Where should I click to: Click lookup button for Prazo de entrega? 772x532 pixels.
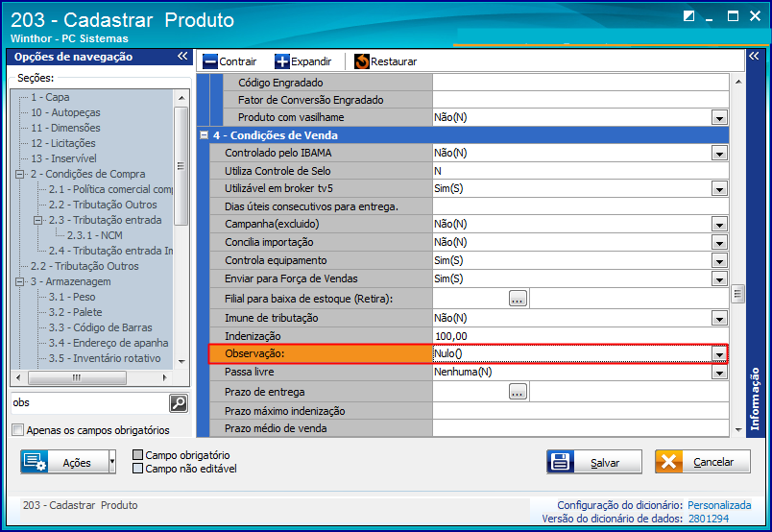coord(518,392)
